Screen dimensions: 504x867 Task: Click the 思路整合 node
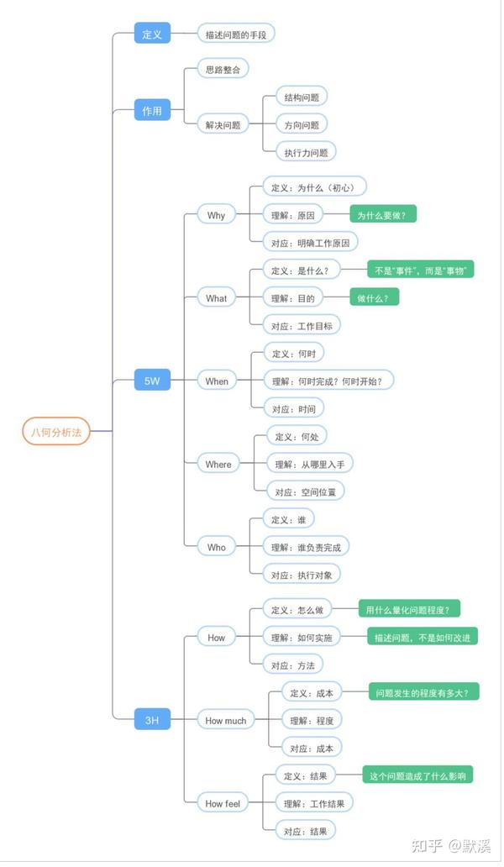(223, 70)
